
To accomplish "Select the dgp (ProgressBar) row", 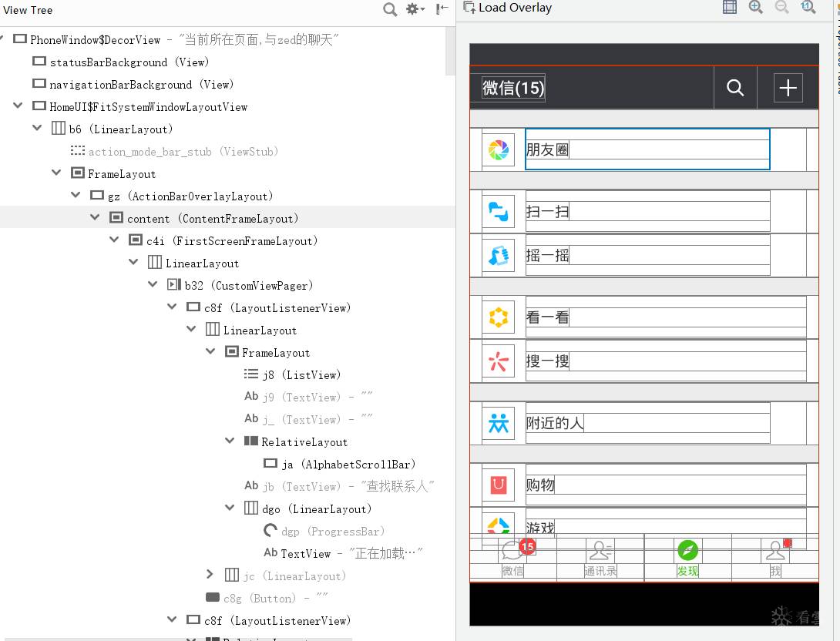I will (227, 532).
